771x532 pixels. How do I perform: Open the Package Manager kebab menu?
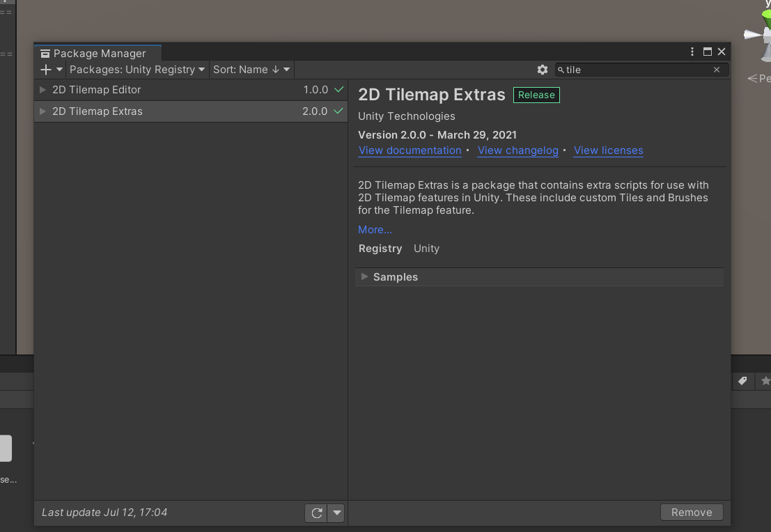click(692, 52)
